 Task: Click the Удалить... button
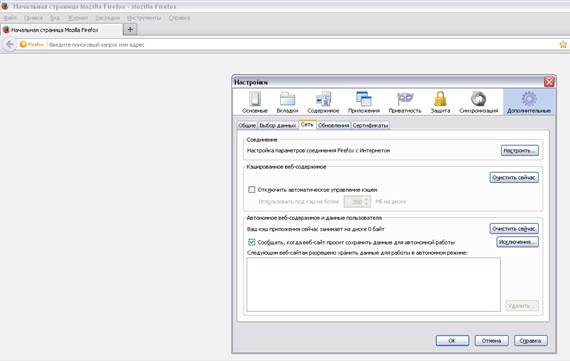point(522,306)
